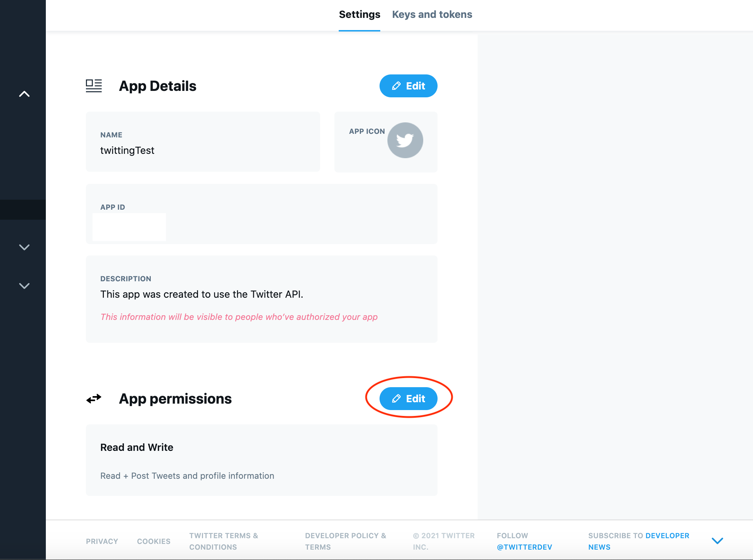753x560 pixels.
Task: Open Developer Policy & Terms link
Action: click(x=345, y=541)
